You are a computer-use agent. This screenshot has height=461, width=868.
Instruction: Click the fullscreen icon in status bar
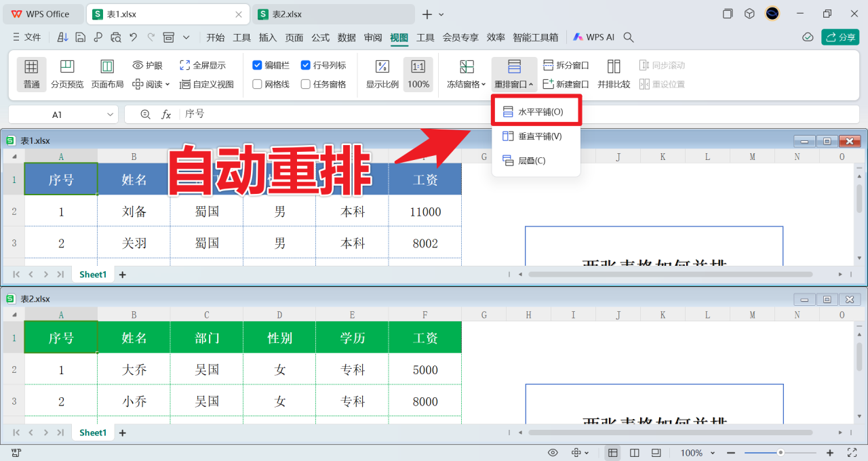tap(852, 453)
